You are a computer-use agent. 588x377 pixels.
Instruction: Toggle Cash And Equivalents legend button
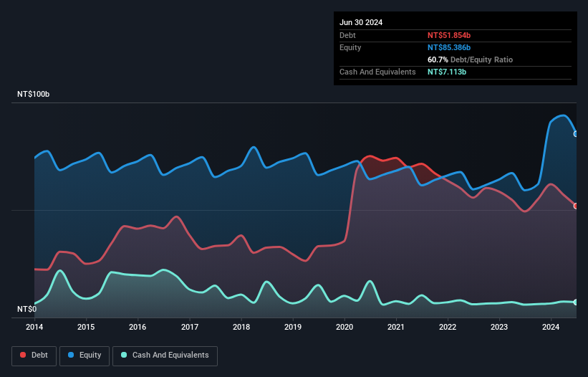(165, 355)
